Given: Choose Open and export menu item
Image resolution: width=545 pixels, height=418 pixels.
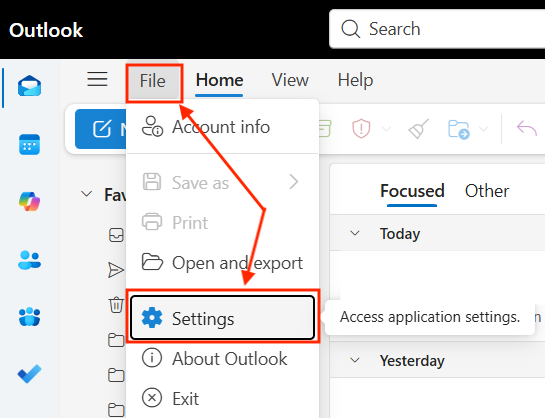Looking at the screenshot, I should tap(222, 263).
